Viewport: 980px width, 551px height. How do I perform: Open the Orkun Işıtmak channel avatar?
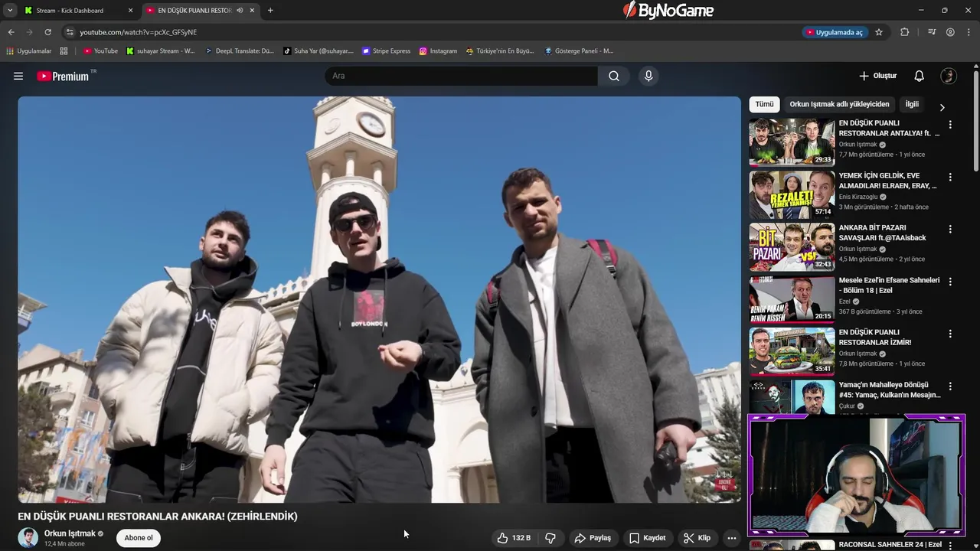tap(28, 538)
